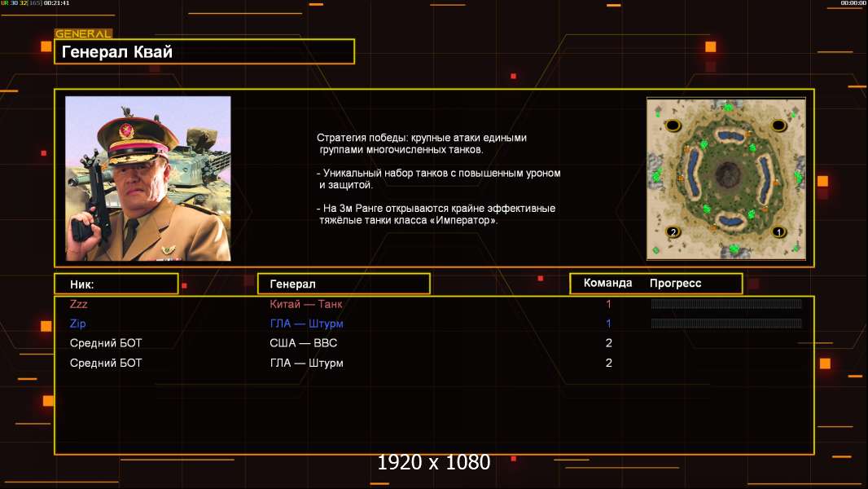
Task: Click the Генерал Квай title box
Action: click(x=204, y=51)
